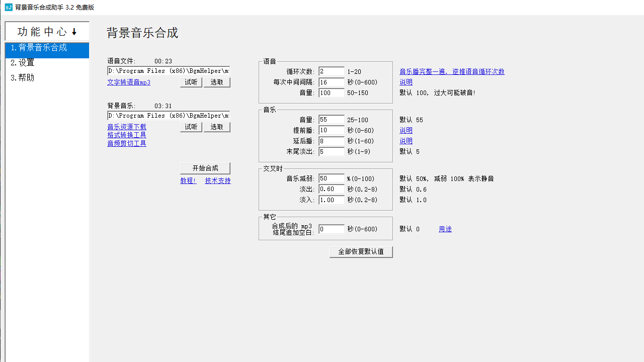Click 选取 button for 背景音乐
This screenshot has height=362, width=644.
pos(217,127)
